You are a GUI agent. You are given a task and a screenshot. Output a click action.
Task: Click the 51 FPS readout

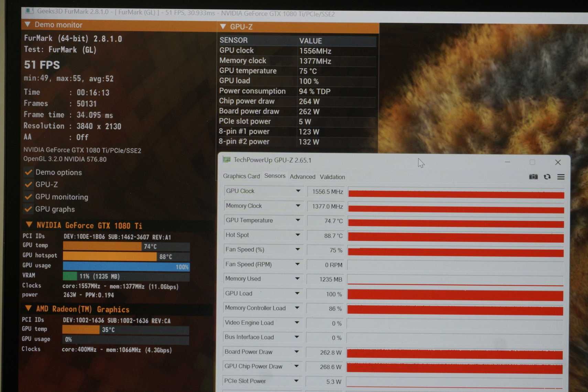pyautogui.click(x=42, y=65)
